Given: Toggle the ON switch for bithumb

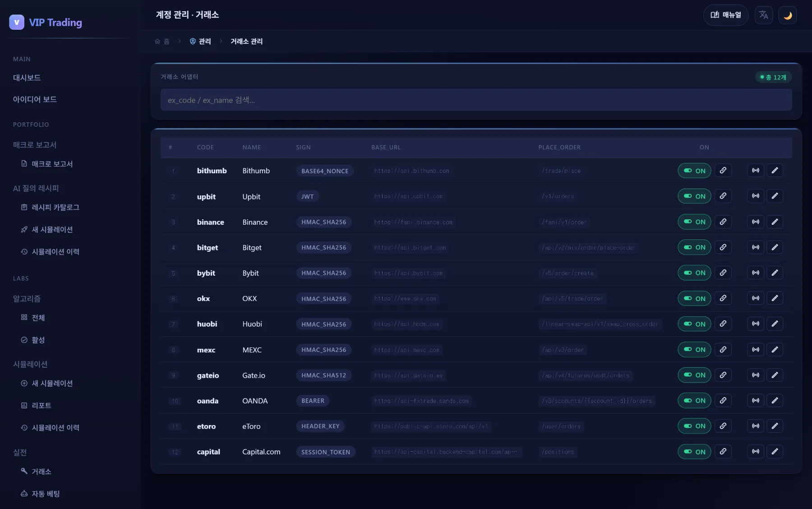Looking at the screenshot, I should [694, 171].
